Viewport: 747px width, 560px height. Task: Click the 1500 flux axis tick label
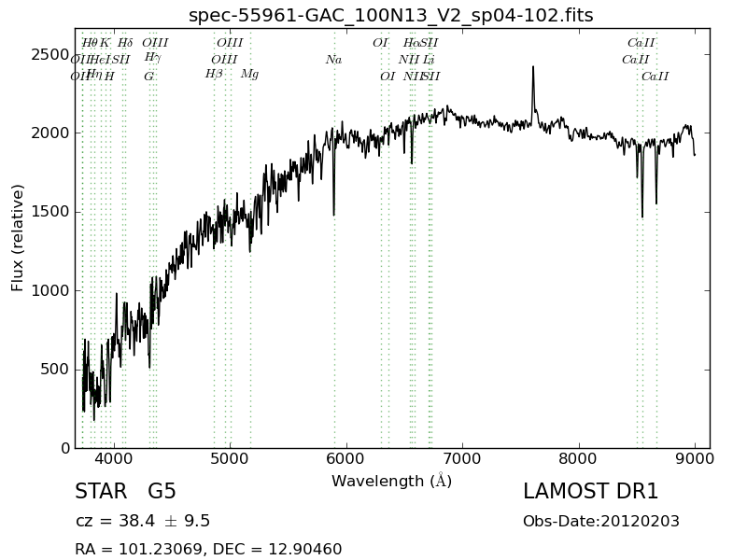tap(50, 212)
